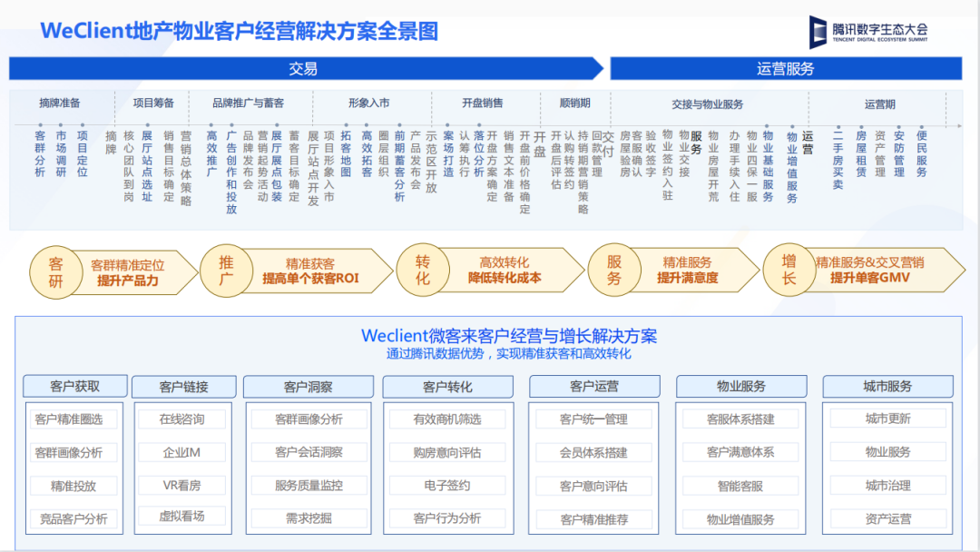Open the 客户洞察 column header

[309, 387]
